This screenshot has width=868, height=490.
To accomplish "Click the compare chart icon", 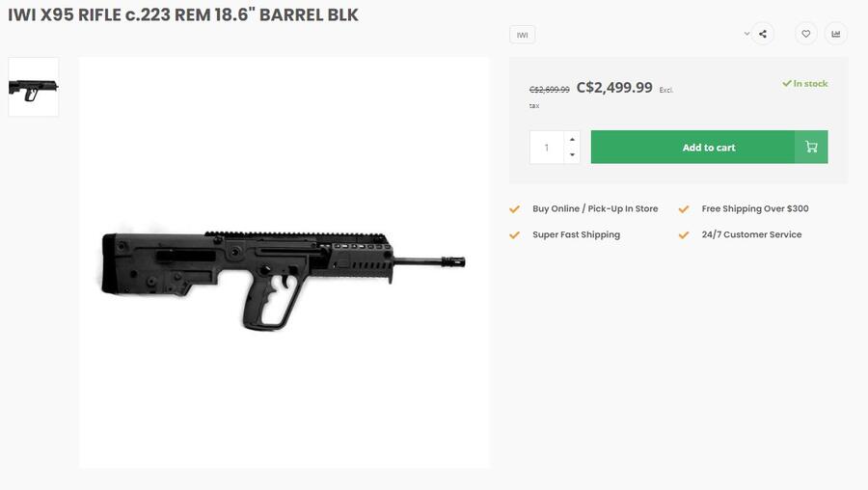I will point(835,35).
